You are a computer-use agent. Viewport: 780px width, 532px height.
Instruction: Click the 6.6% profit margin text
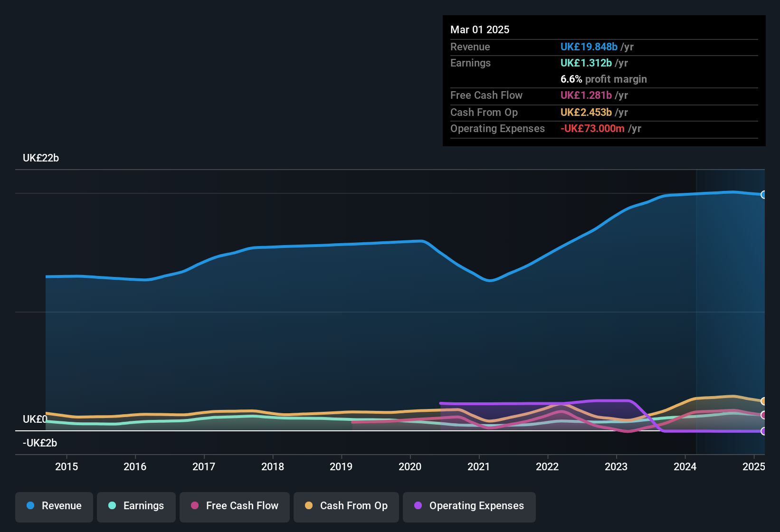[604, 79]
